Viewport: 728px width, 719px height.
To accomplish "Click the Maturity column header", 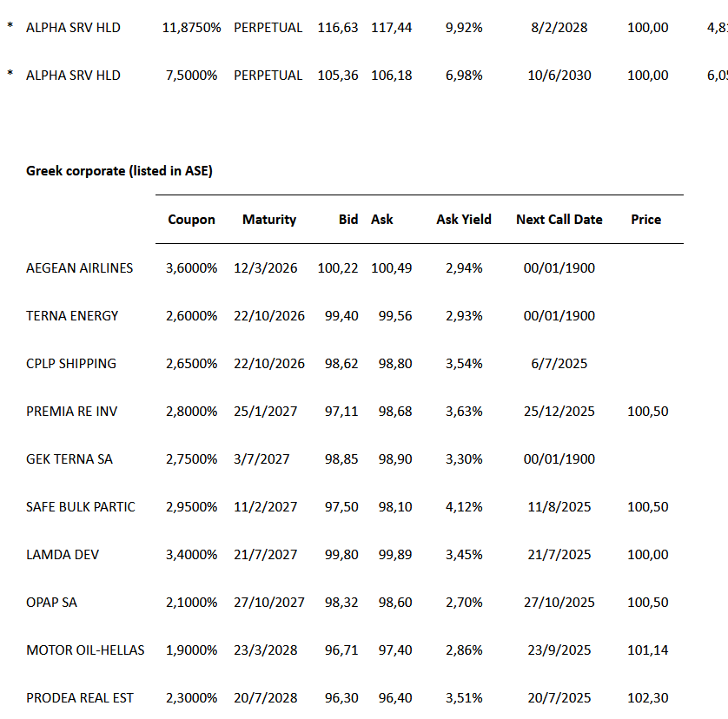I will tap(269, 220).
